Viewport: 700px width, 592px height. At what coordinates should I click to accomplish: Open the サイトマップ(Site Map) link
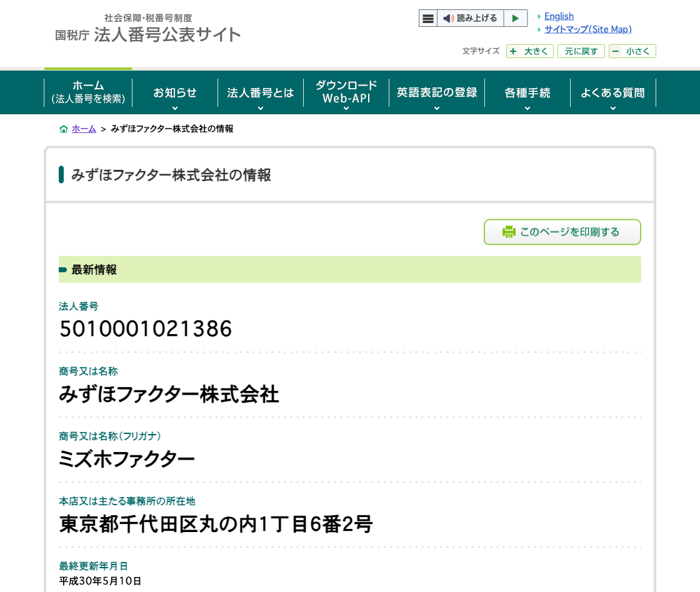[x=588, y=29]
